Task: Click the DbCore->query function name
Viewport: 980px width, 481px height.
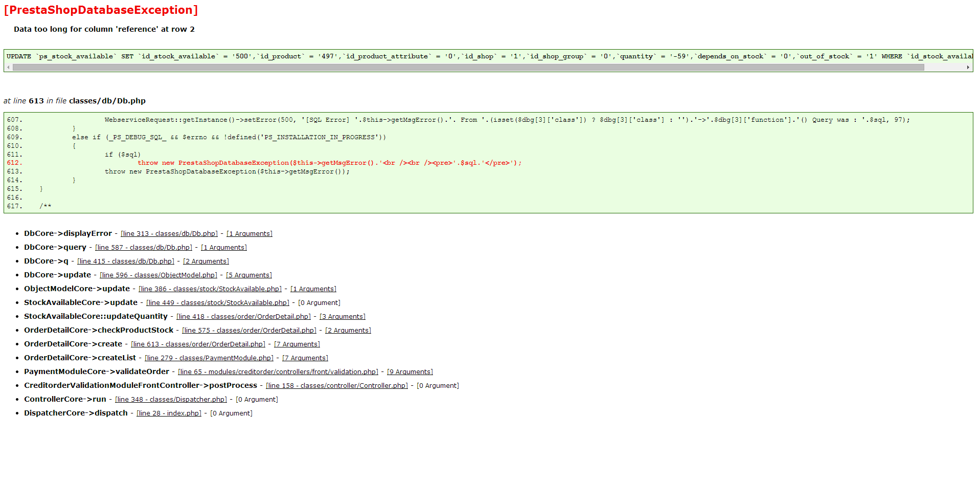Action: point(55,247)
